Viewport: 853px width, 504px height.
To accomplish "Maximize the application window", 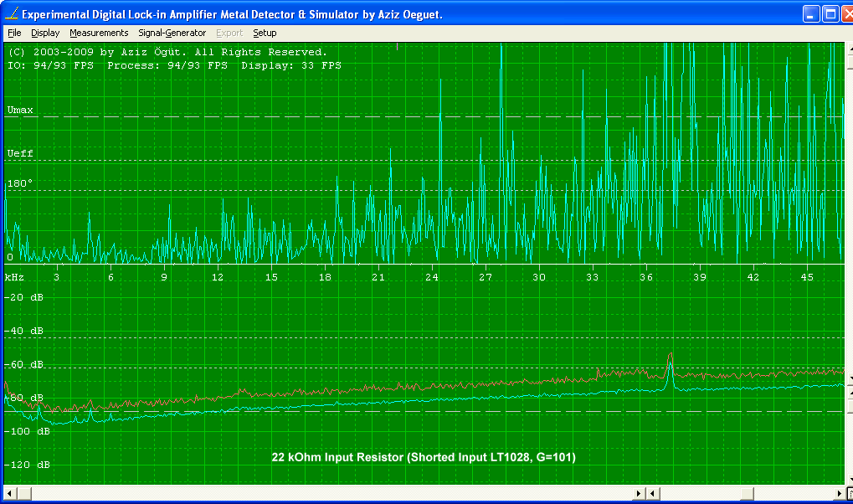I will [x=830, y=14].
